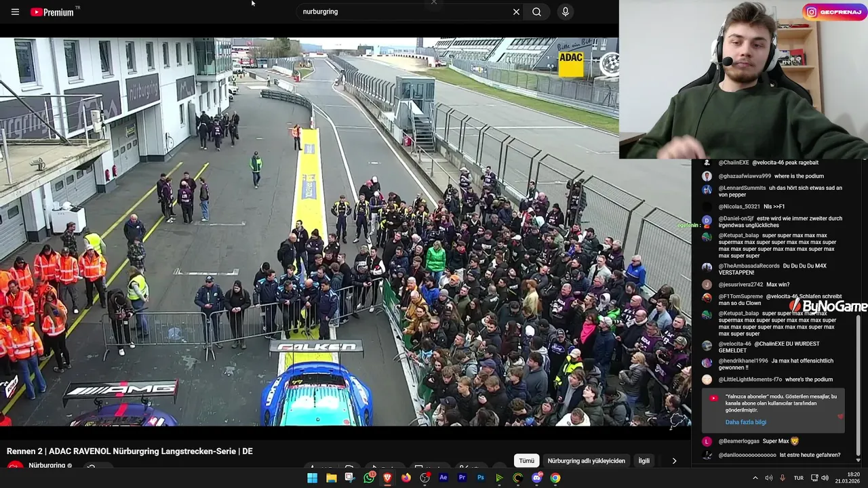Open network and display quick settings

[x=821, y=478]
